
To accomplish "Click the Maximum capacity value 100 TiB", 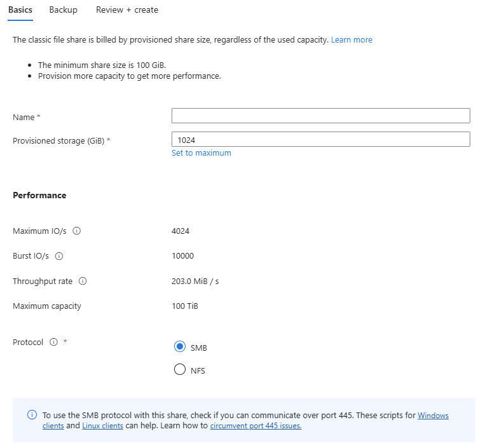I will point(185,306).
